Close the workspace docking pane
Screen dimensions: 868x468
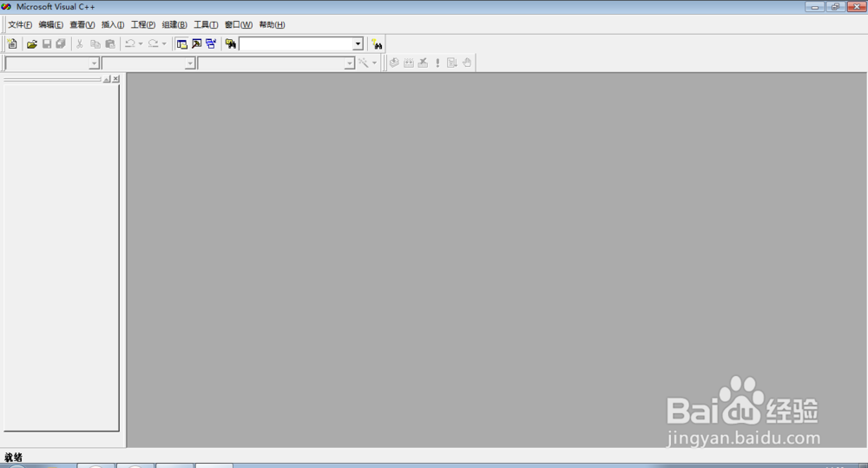[x=115, y=79]
